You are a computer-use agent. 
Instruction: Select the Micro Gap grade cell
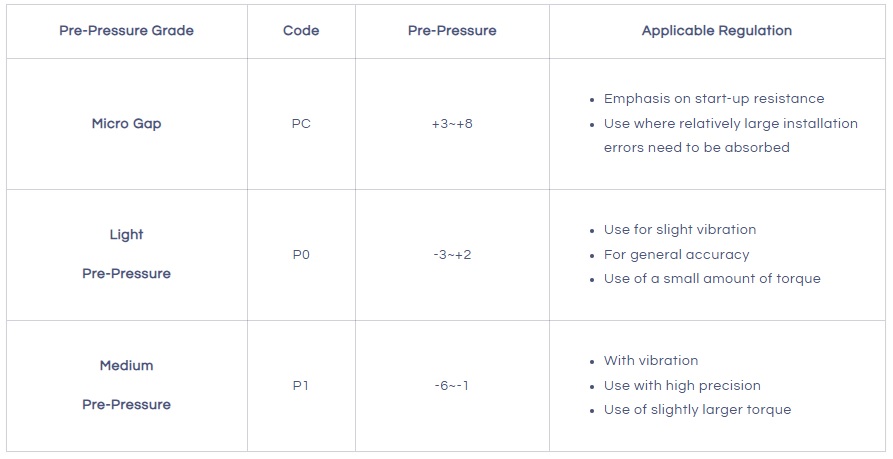coord(126,124)
